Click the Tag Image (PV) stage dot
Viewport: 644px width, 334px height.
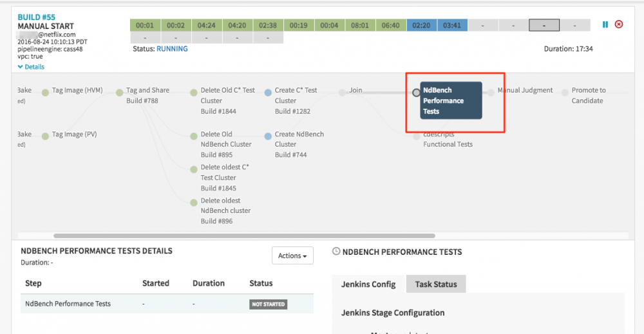tap(45, 136)
